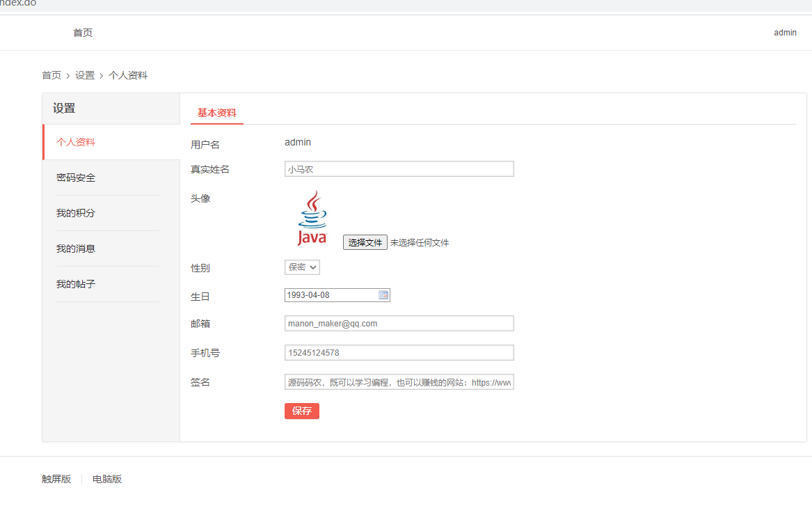Select the highlighted 个人资料 sidebar item
This screenshot has width=812, height=520.
pos(75,141)
